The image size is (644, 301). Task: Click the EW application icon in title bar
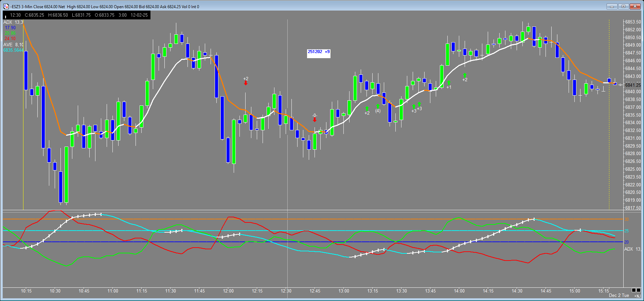pos(6,6)
